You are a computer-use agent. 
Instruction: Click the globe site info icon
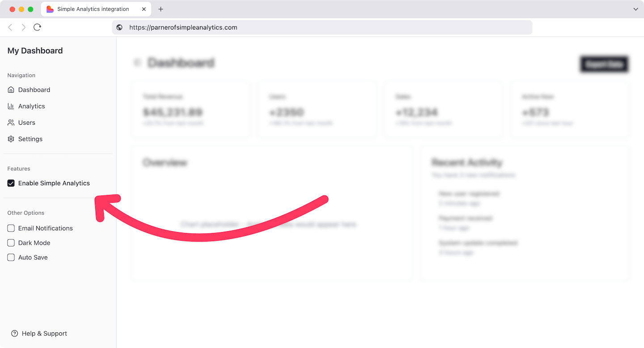[x=119, y=27]
